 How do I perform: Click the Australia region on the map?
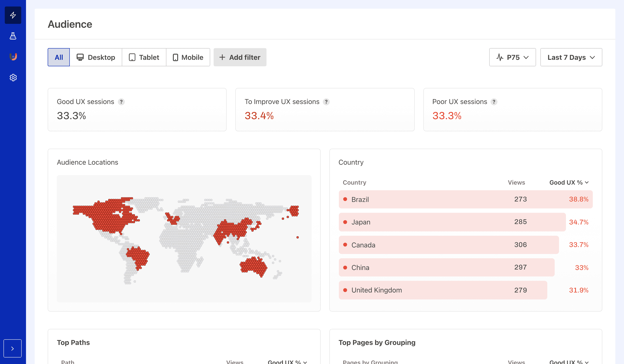(253, 266)
